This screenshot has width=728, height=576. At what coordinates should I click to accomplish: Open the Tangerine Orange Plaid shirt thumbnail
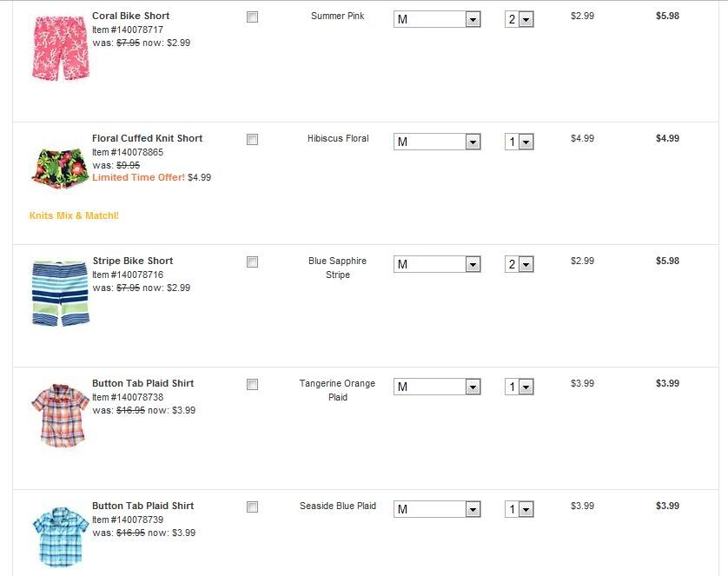point(60,414)
